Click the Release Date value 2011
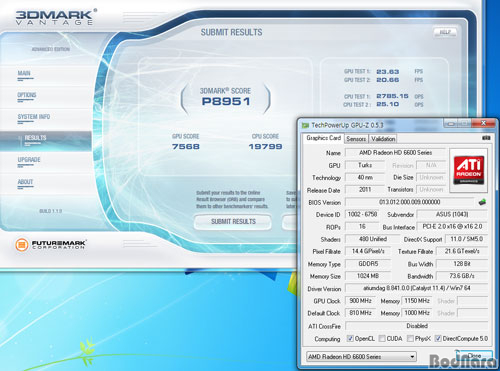 tap(365, 190)
